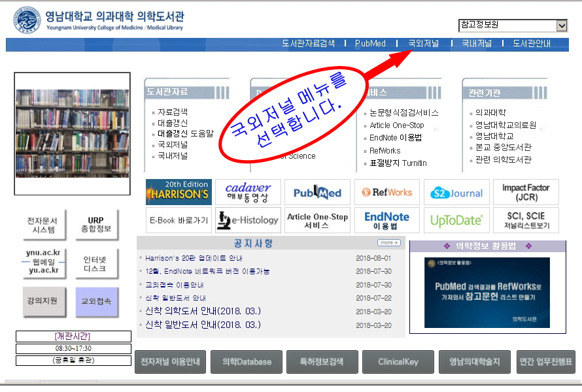Image resolution: width=582 pixels, height=392 pixels.
Task: Open cadaver 해부동영상 banner
Action: [248, 192]
